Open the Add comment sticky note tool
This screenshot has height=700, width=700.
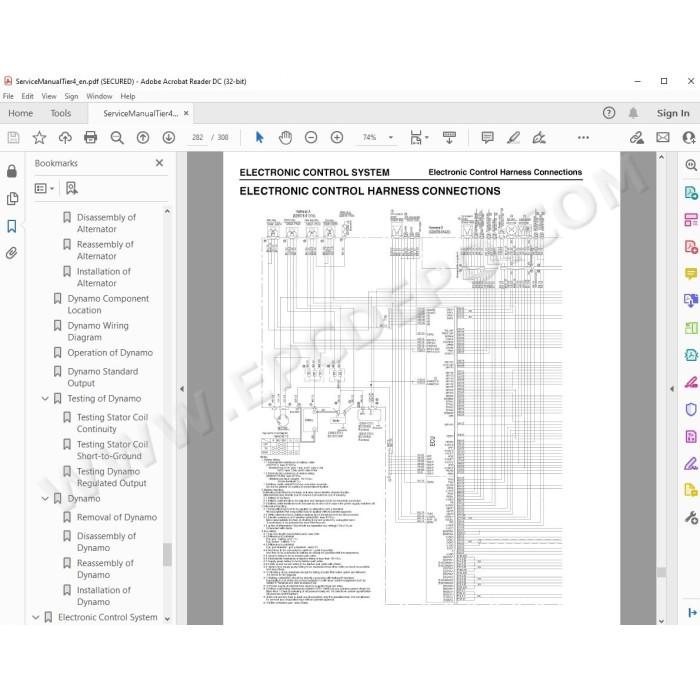click(x=488, y=137)
